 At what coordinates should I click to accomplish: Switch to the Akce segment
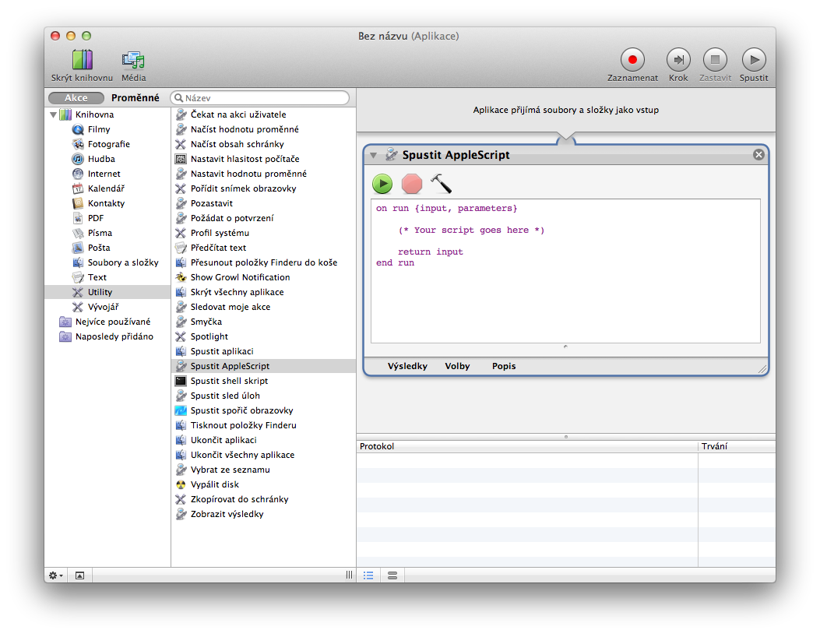[x=76, y=98]
